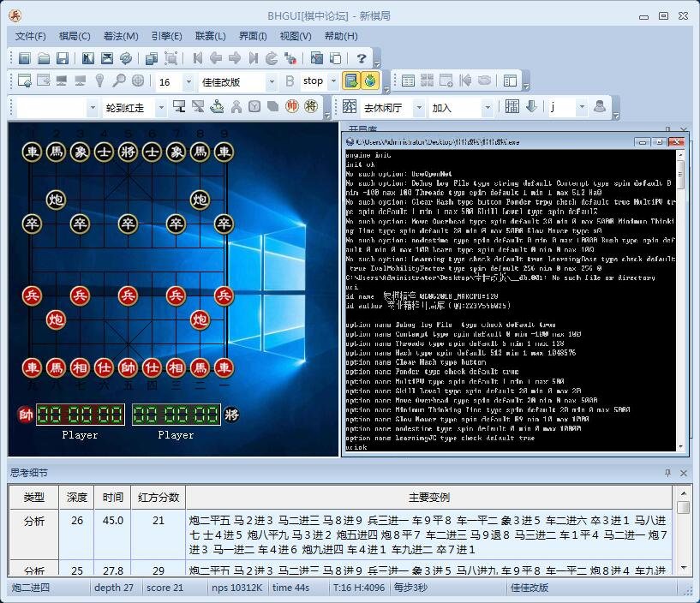Open the 去休闲厅 lobby dropdown

pos(419,108)
